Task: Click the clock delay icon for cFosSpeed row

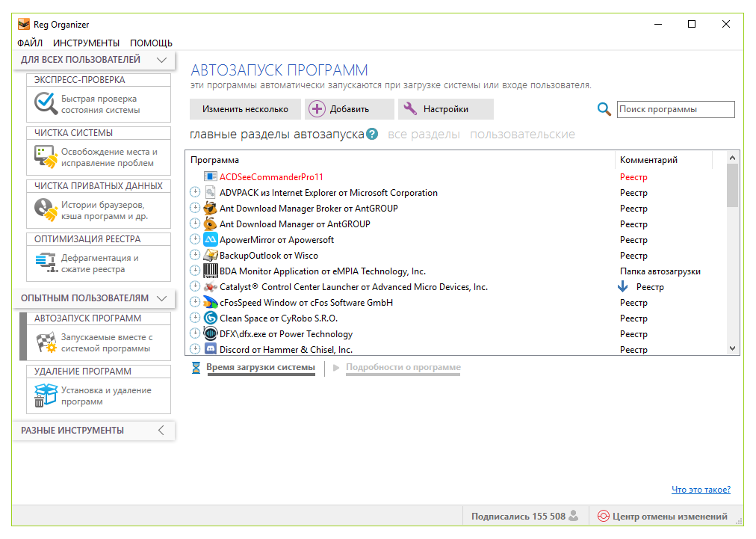Action: coord(195,301)
